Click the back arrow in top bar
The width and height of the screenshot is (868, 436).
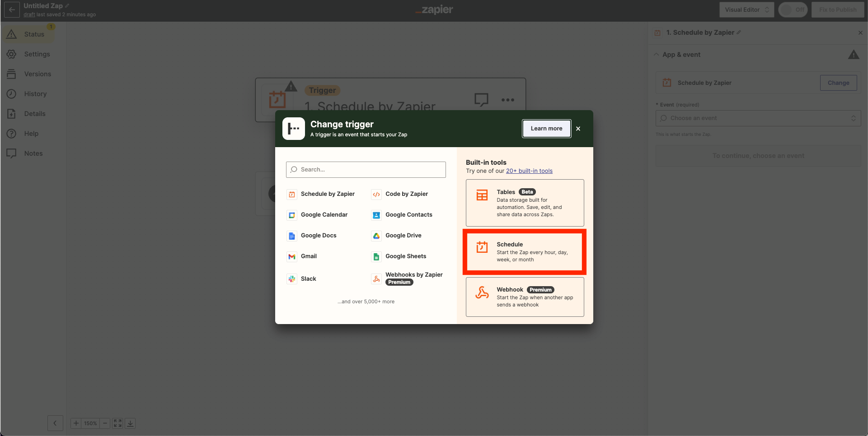[12, 9]
